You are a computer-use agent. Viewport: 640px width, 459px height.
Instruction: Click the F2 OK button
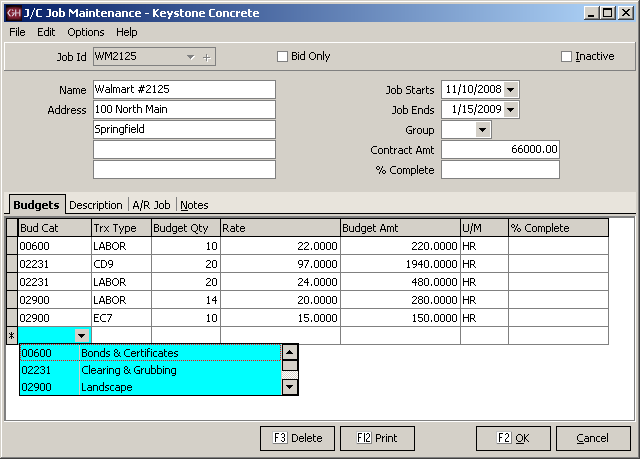[512, 438]
